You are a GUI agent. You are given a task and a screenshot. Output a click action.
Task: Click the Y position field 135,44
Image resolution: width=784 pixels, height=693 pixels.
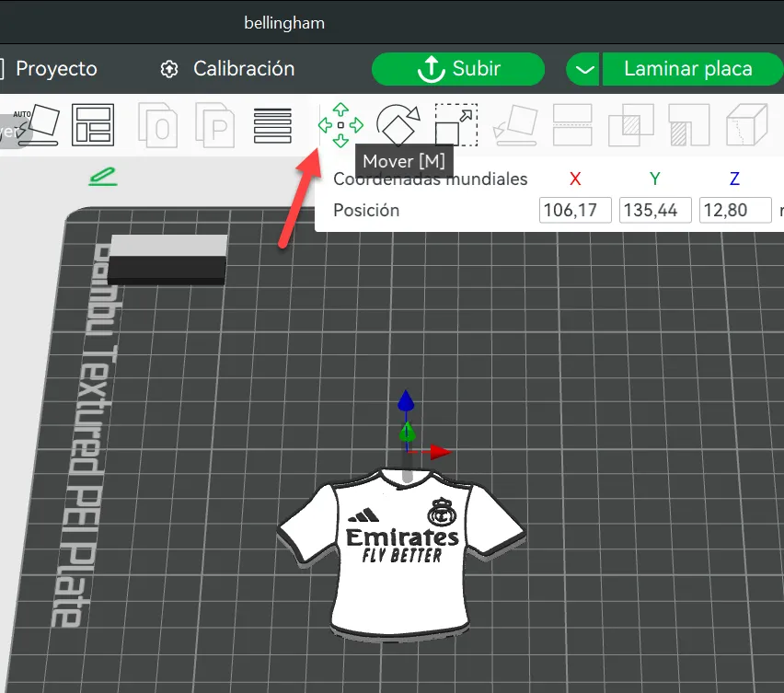[x=655, y=210]
